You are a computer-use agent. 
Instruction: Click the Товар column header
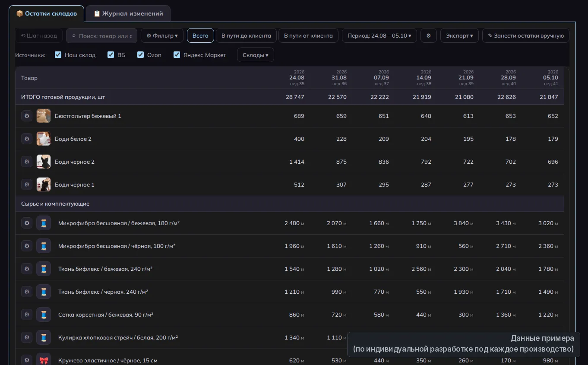pos(29,78)
